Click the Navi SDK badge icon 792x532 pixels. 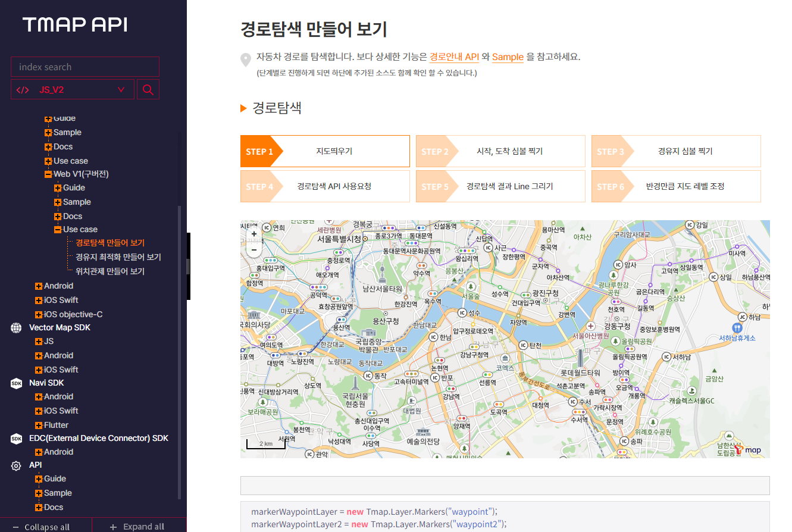16,383
